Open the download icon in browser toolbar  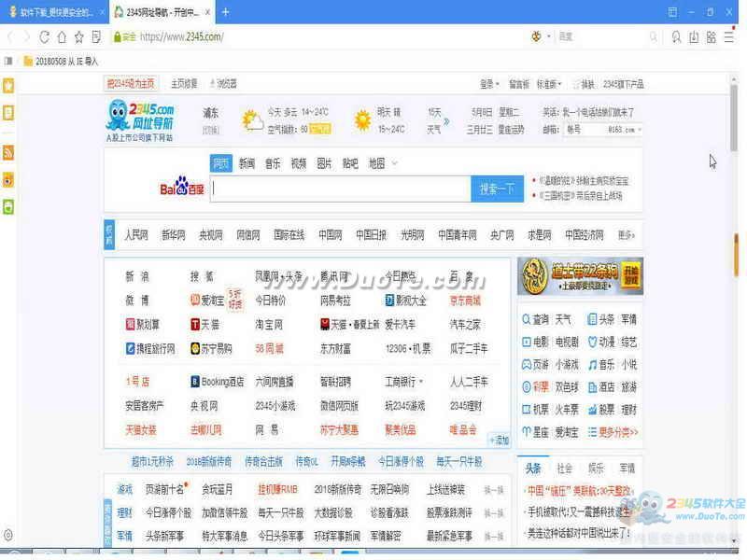click(x=694, y=36)
